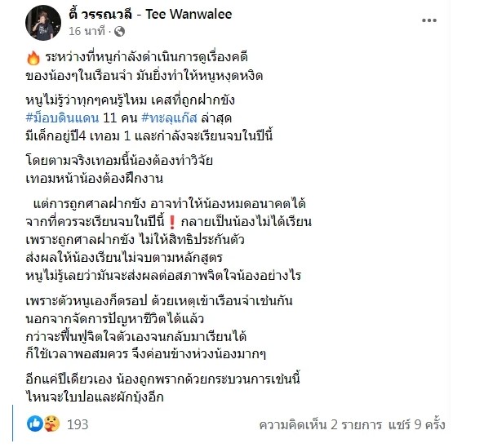Open the post options three-dot menu
This screenshot has height=448, width=493.
click(429, 20)
